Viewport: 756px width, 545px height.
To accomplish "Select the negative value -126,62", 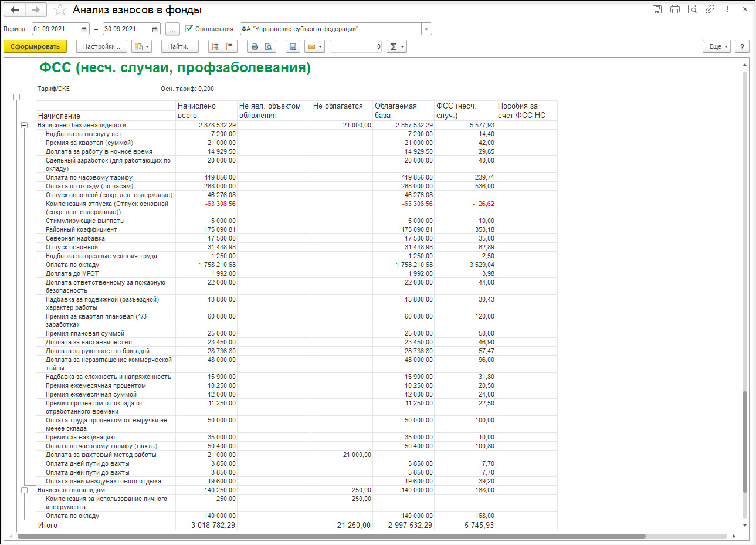I will click(483, 204).
